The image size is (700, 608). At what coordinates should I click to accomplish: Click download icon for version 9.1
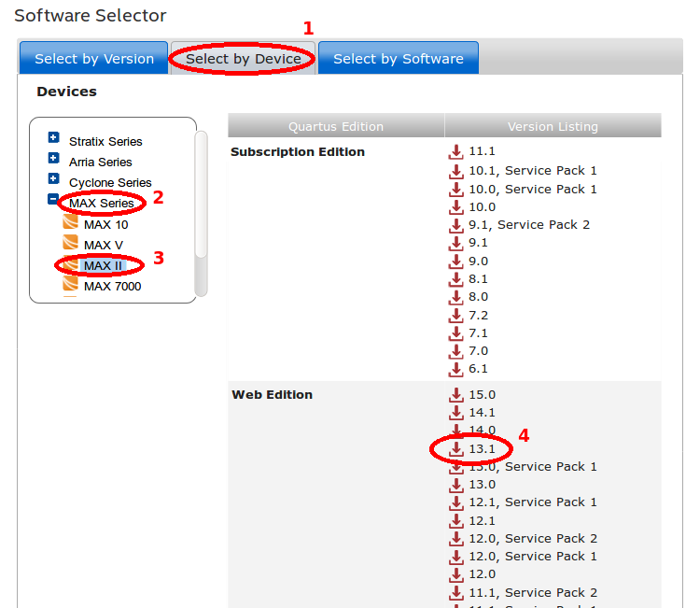(x=455, y=244)
